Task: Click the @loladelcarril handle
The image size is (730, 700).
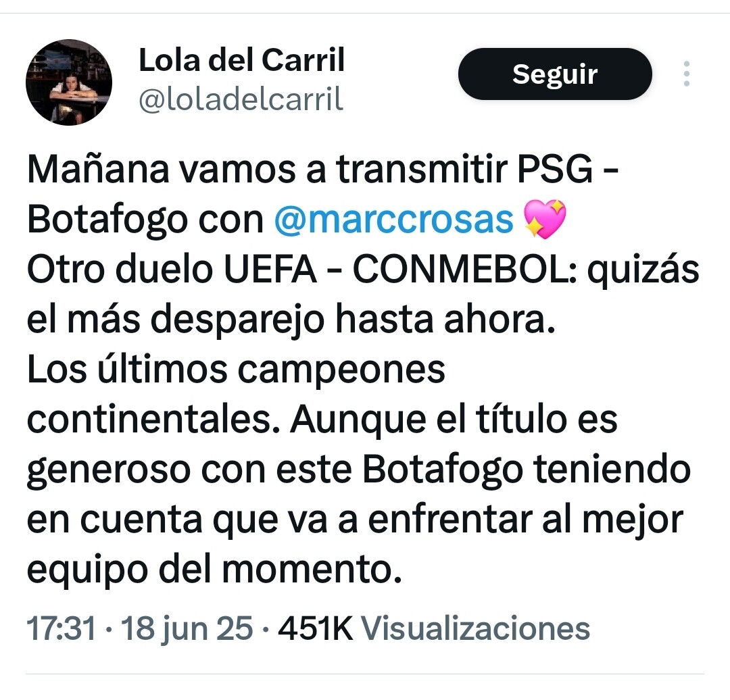Action: pyautogui.click(x=241, y=99)
